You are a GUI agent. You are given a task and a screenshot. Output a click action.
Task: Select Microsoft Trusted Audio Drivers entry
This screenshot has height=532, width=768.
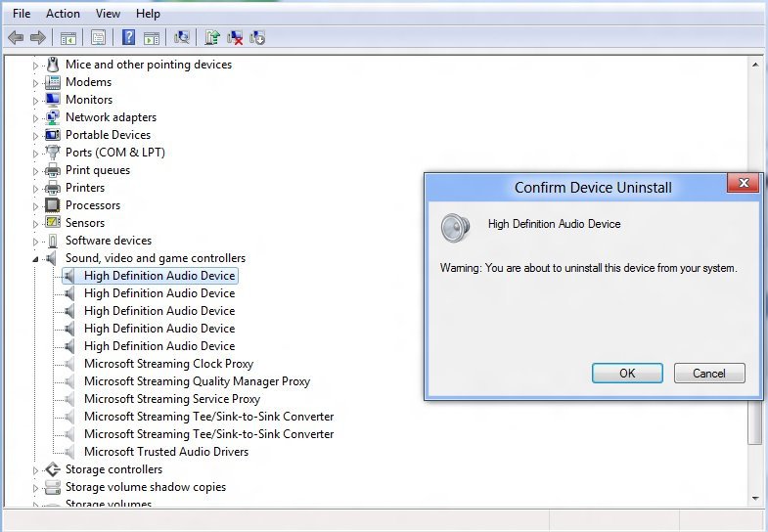[165, 452]
